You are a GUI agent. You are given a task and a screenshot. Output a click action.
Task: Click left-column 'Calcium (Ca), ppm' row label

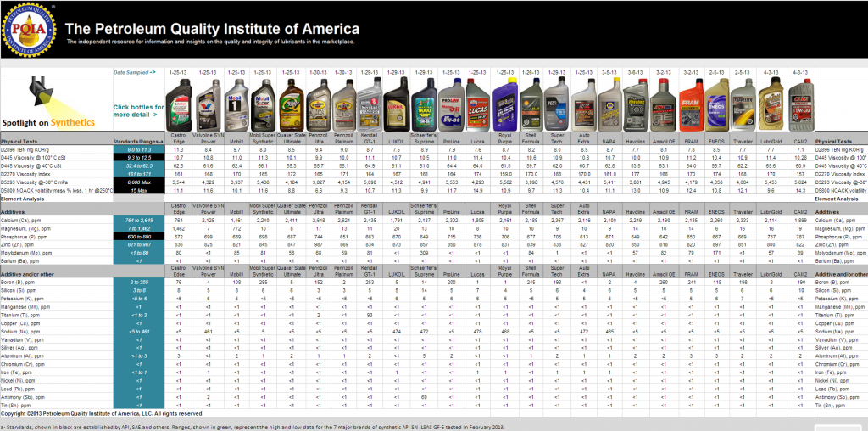click(21, 220)
